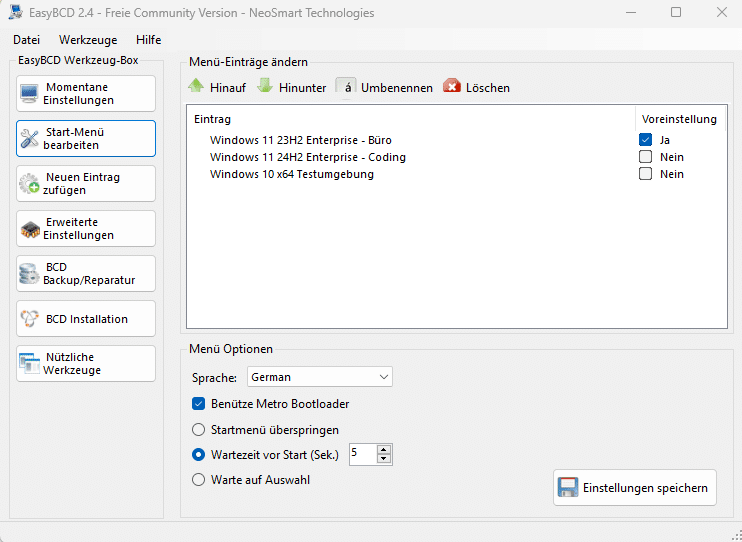Click the EasyBCD app icon in title bar
Viewport: 742px width, 542px height.
click(15, 11)
